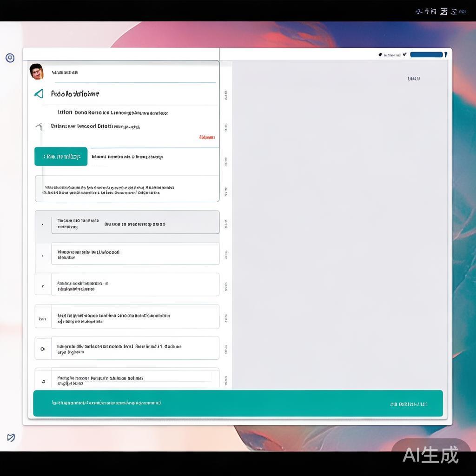
Task: Toggle the checkmark in the window header
Action: 404,54
